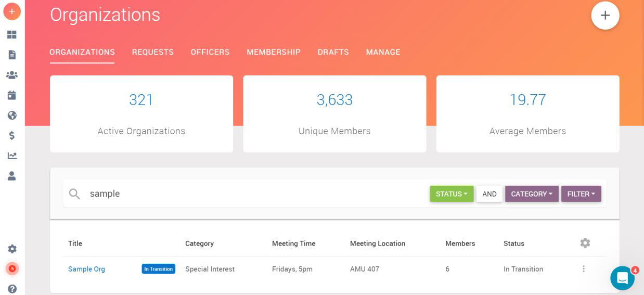The width and height of the screenshot is (644, 295).
Task: Switch to the REQUESTS tab
Action: click(x=152, y=52)
